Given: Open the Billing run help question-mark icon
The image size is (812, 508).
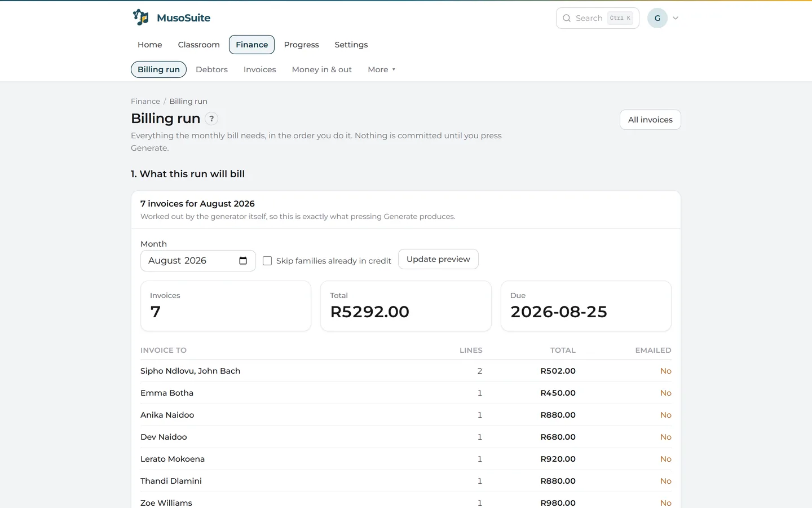Looking at the screenshot, I should 211,119.
